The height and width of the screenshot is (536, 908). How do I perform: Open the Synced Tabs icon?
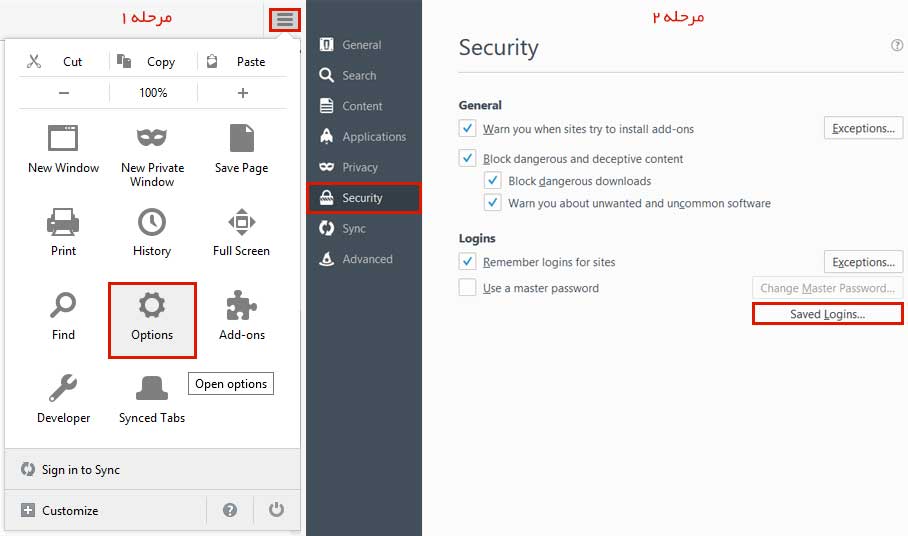[152, 388]
